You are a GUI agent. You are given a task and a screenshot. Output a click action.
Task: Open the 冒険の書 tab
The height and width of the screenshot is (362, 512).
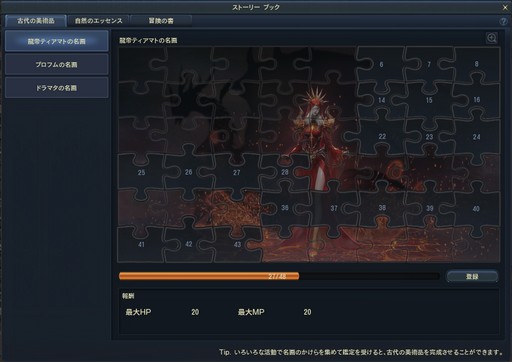tap(161, 21)
